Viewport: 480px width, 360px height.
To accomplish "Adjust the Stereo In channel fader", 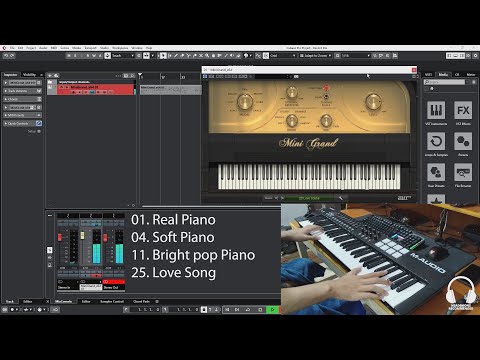I will pos(60,237).
